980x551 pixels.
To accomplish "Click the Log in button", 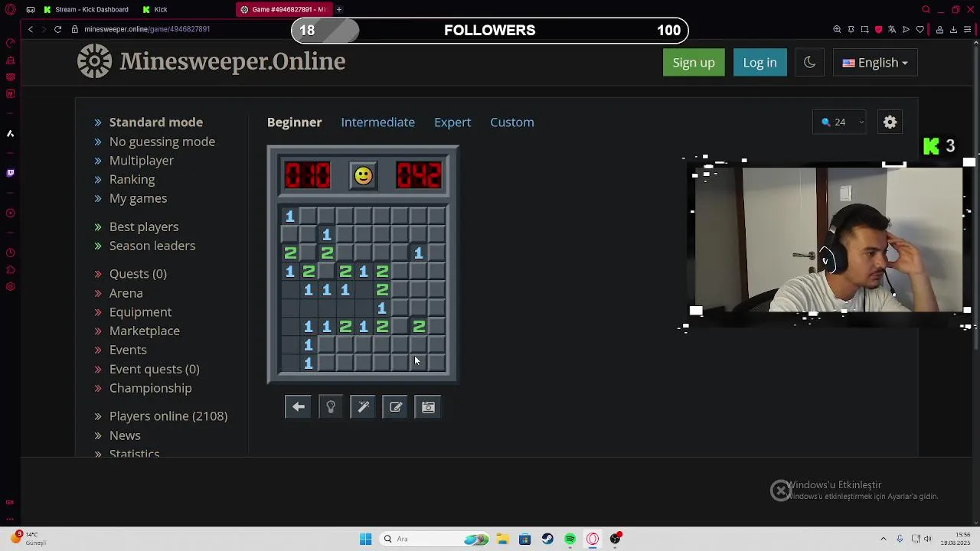I will (x=759, y=63).
